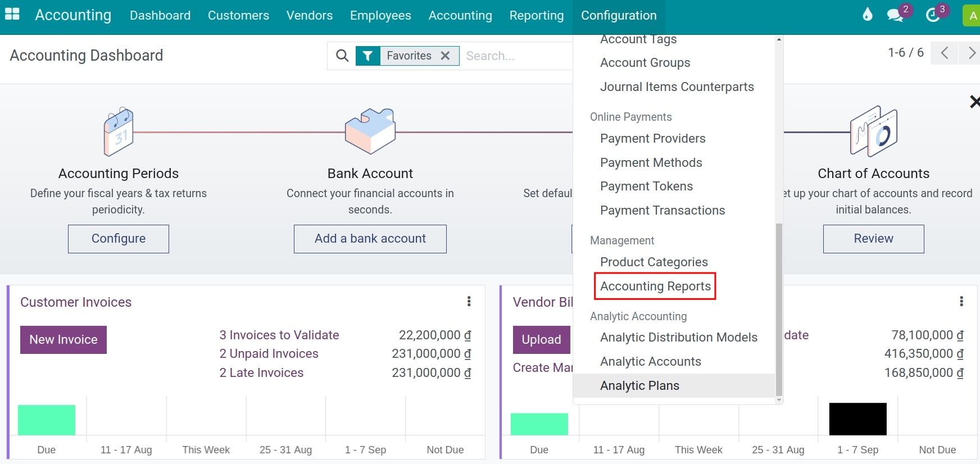Select Account Groups in the menu

[x=645, y=63]
